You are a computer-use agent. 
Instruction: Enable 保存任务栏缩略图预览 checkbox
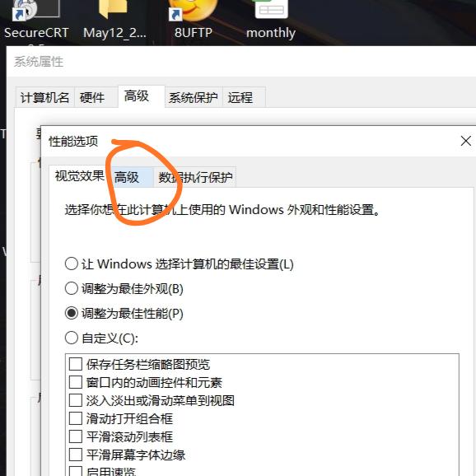(76, 364)
